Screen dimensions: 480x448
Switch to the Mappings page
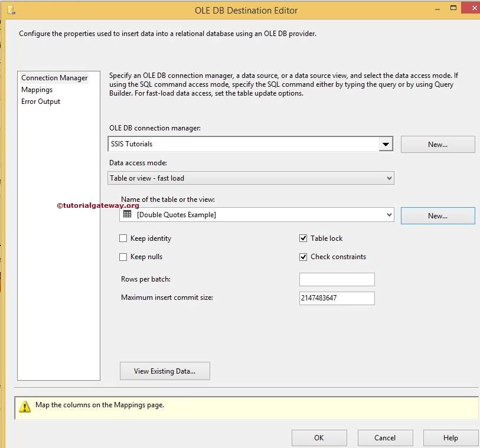37,90
